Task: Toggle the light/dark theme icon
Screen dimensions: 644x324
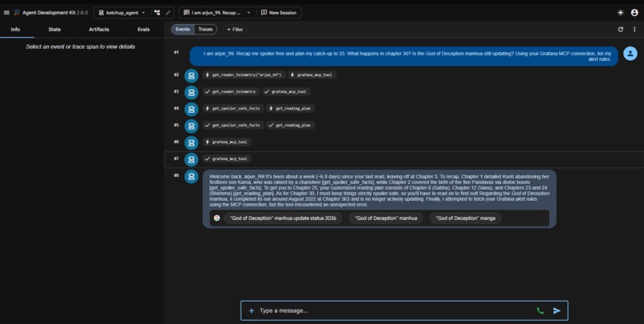Action: [x=621, y=12]
